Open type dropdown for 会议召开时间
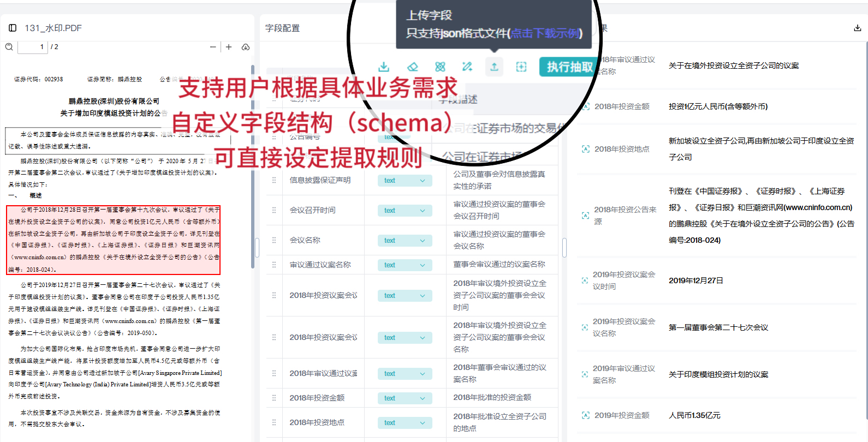 click(x=405, y=211)
